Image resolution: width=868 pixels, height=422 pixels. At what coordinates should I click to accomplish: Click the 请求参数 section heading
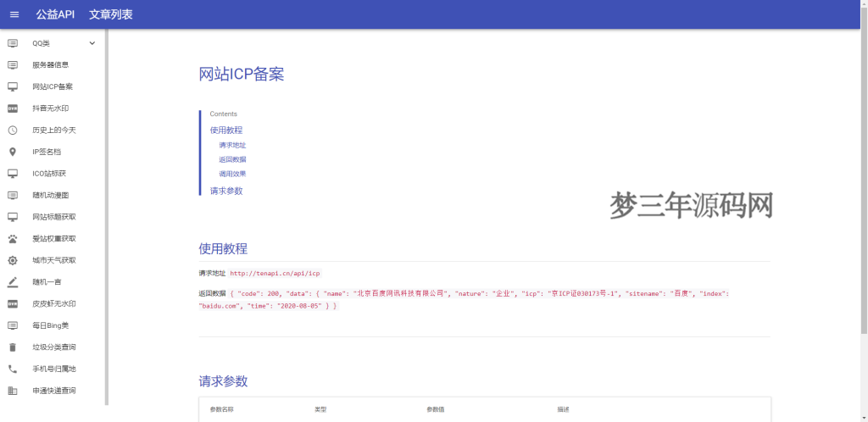tap(223, 381)
